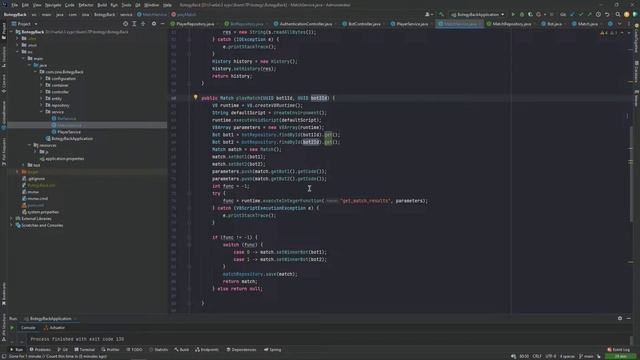Viewport: 640px width, 360px height.
Task: Click 'service' in the breadcrumb path
Action: (126, 14)
